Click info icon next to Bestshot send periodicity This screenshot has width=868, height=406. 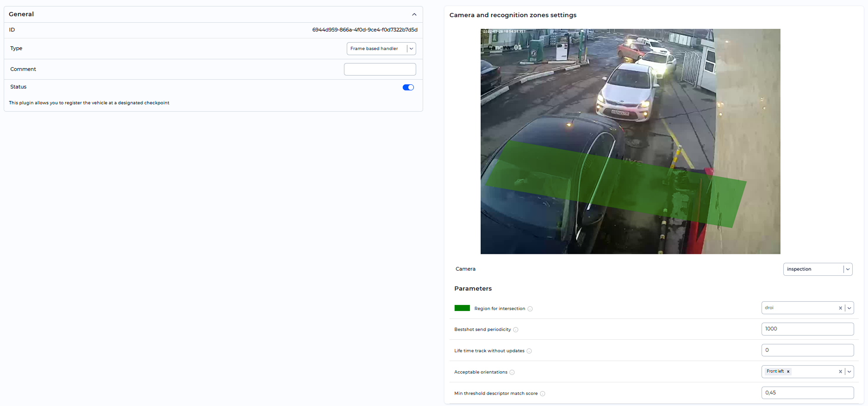[x=516, y=330]
